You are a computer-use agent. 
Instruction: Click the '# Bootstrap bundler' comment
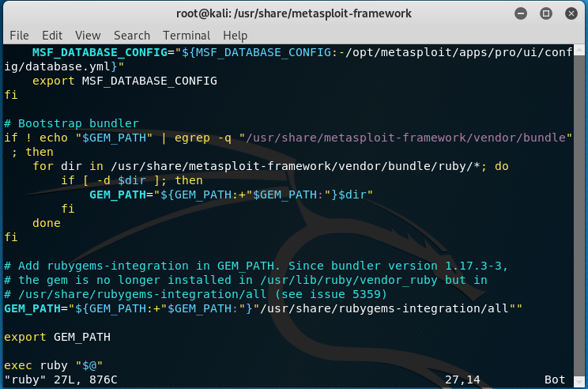pyautogui.click(x=71, y=123)
